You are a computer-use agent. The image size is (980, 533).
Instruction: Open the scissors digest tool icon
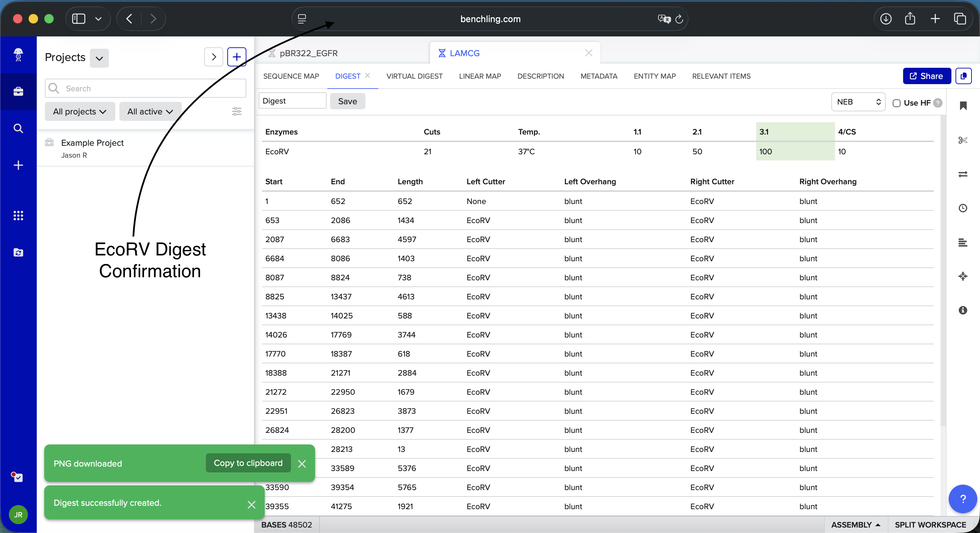(x=963, y=140)
